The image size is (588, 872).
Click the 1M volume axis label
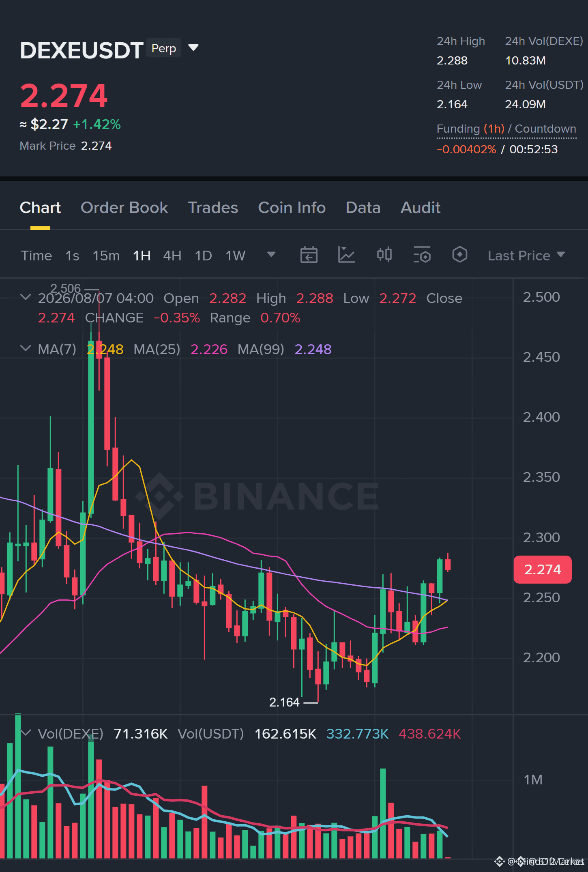point(533,780)
